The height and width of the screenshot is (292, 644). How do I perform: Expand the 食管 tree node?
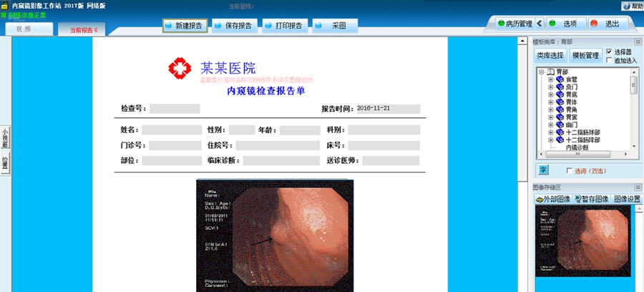point(551,79)
